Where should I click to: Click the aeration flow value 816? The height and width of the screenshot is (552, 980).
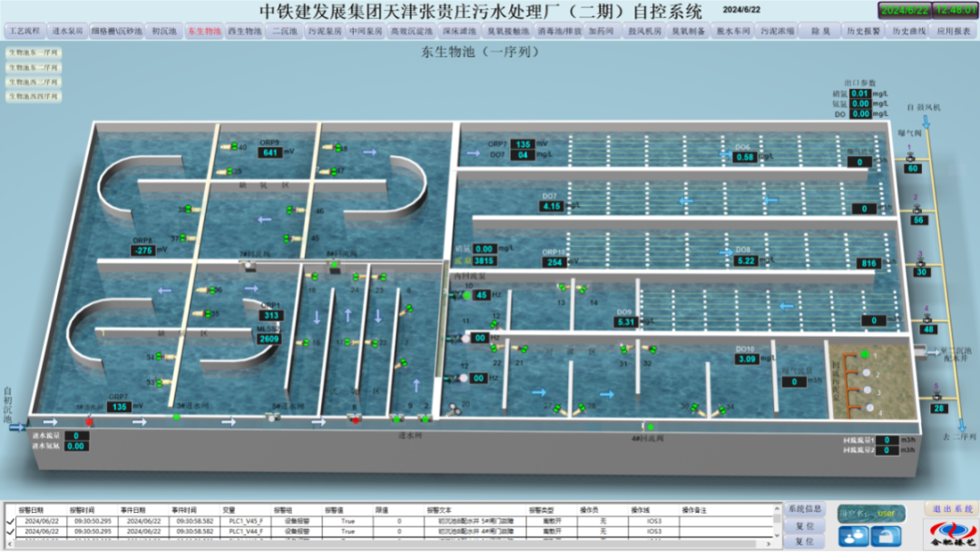869,263
